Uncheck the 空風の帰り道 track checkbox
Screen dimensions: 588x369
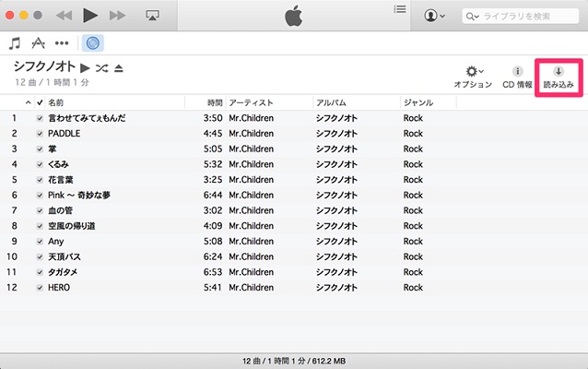pos(40,226)
